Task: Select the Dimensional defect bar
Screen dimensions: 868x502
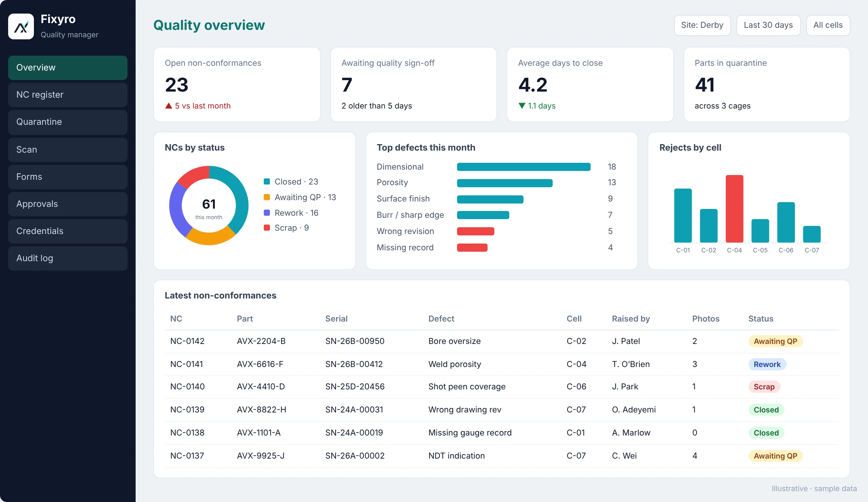Action: [524, 167]
